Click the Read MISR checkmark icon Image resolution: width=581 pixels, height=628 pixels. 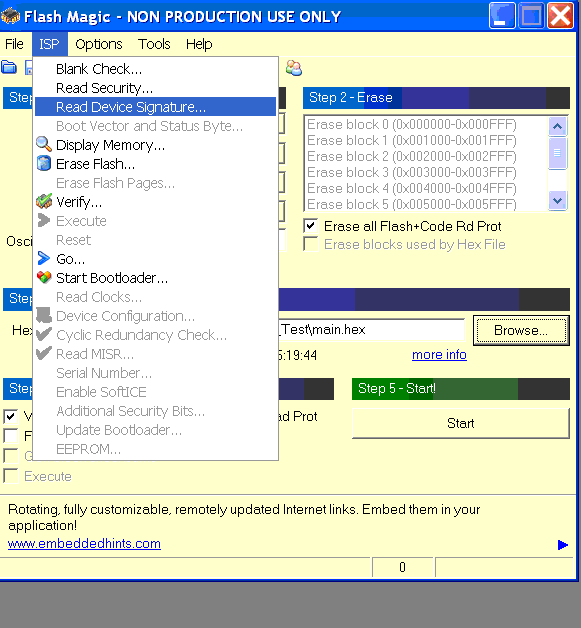click(x=44, y=353)
